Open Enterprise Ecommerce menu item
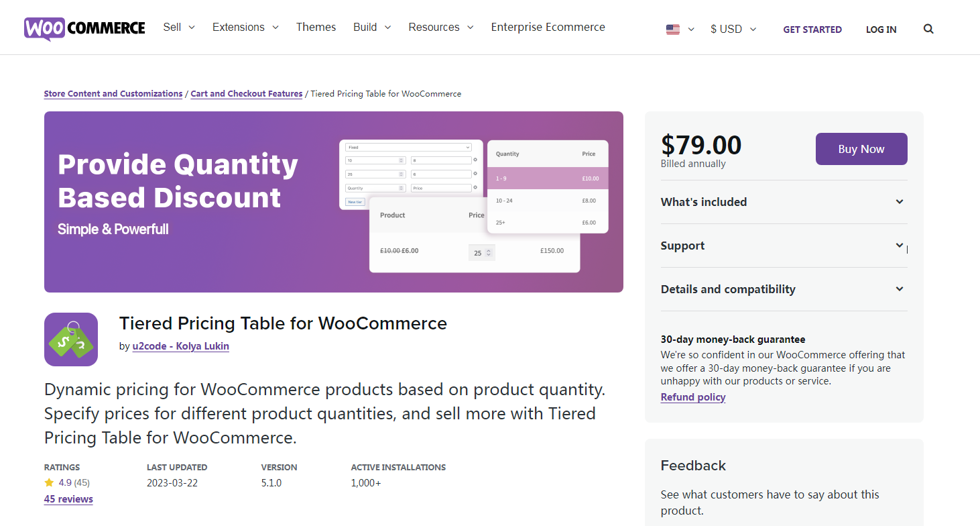Viewport: 980px width, 526px height. pyautogui.click(x=548, y=28)
